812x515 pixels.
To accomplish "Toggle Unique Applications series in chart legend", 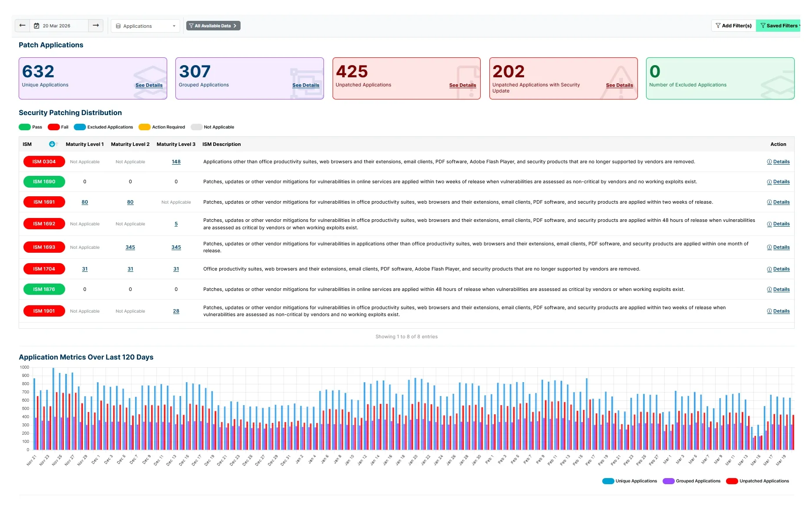I will click(x=608, y=481).
